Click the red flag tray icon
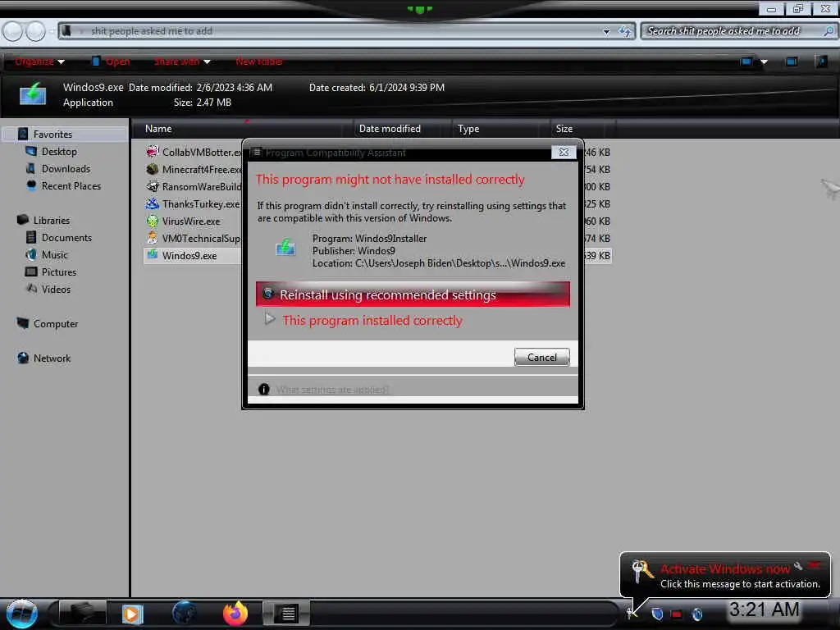The height and width of the screenshot is (630, 840). pos(677,614)
